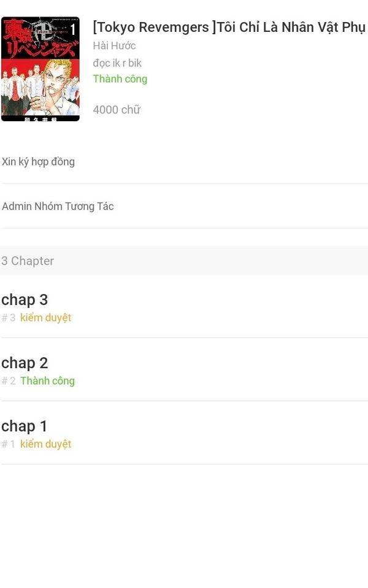Image resolution: width=368 pixels, height=588 pixels.
Task: Click the #1 chapter number
Action: (8, 444)
